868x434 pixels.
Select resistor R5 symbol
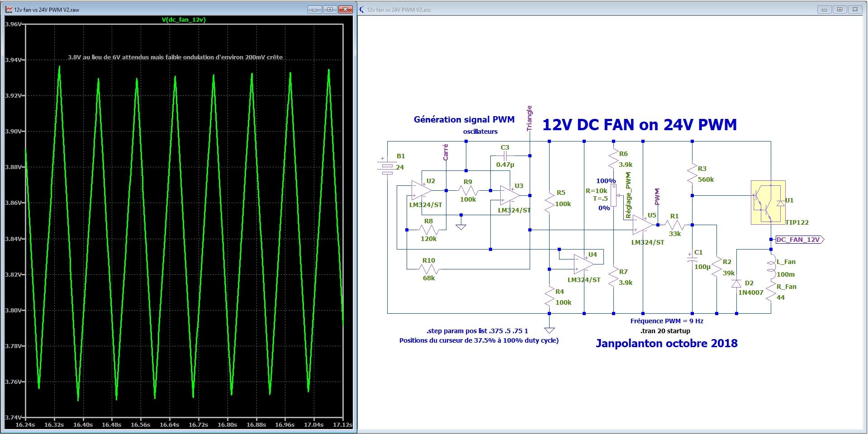549,203
